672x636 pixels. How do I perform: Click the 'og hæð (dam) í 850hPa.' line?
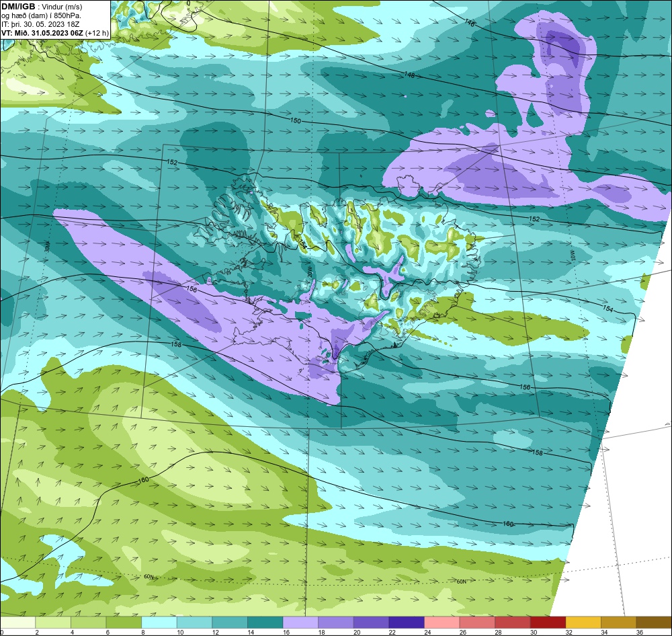coord(42,15)
